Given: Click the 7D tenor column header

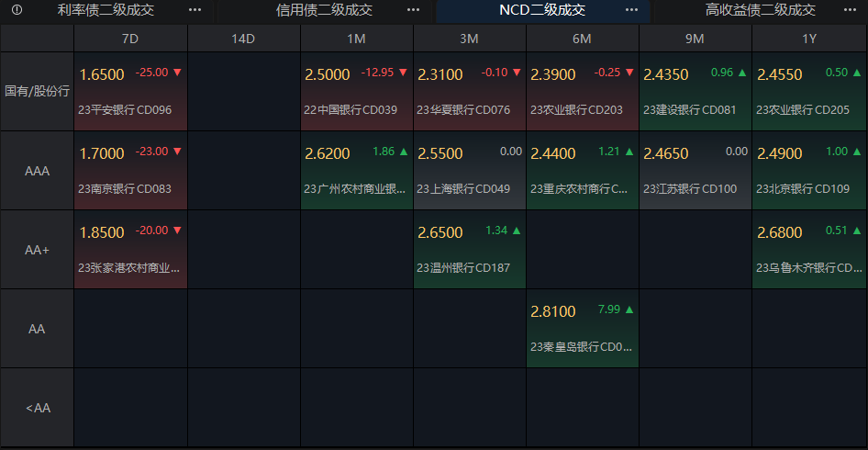Looking at the screenshot, I should point(130,39).
